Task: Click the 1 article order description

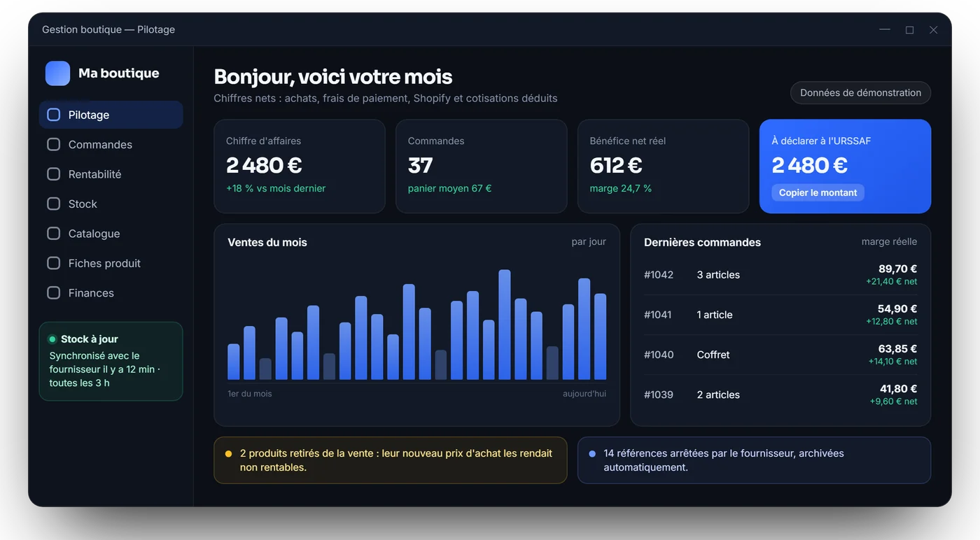Action: 715,315
